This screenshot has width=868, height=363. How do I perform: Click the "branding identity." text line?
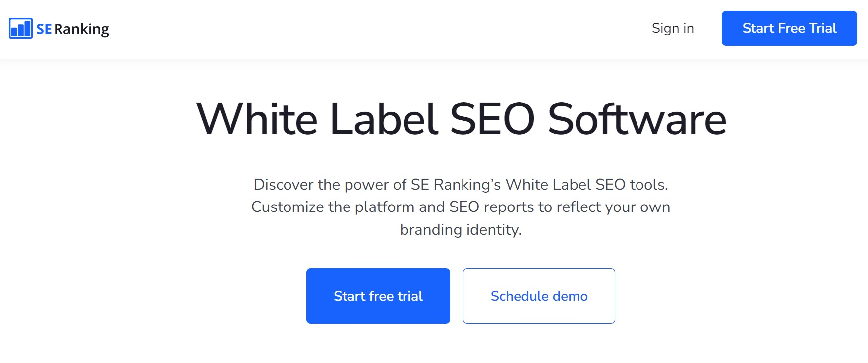click(461, 229)
